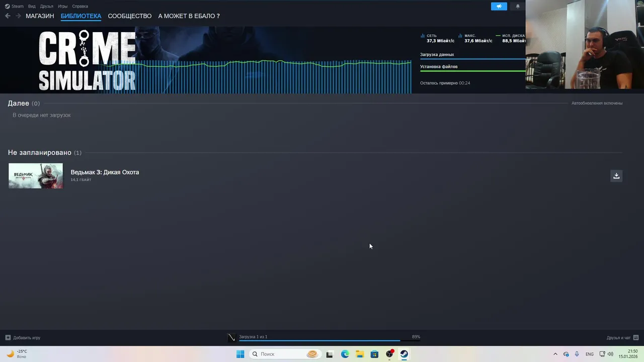Open the Справка menu
The height and width of the screenshot is (362, 644).
(80, 7)
